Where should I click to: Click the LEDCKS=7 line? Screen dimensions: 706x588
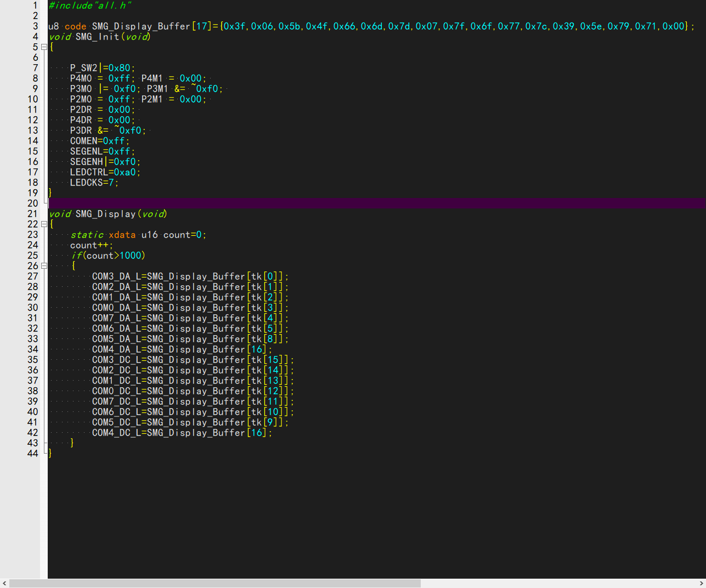(94, 183)
